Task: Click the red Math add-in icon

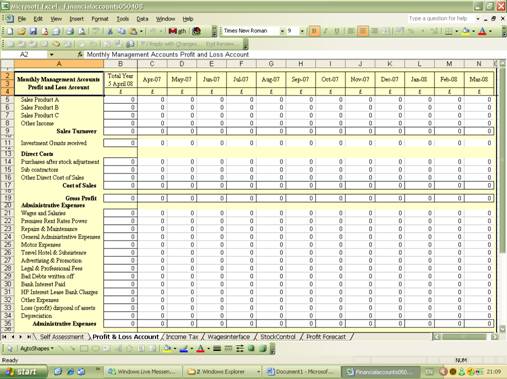Action: 177,31
